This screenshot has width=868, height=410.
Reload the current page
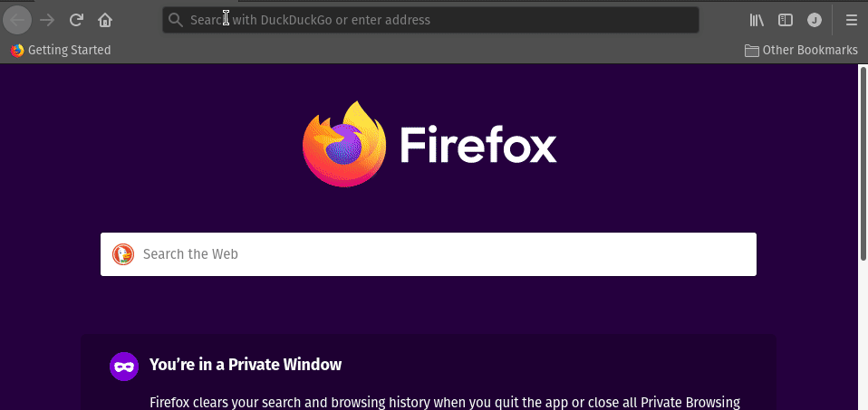[77, 20]
